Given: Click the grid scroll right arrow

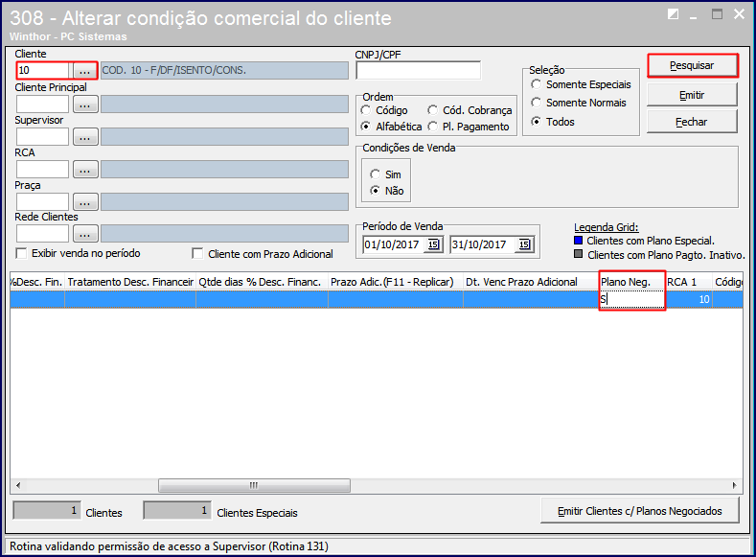Looking at the screenshot, I should (734, 485).
